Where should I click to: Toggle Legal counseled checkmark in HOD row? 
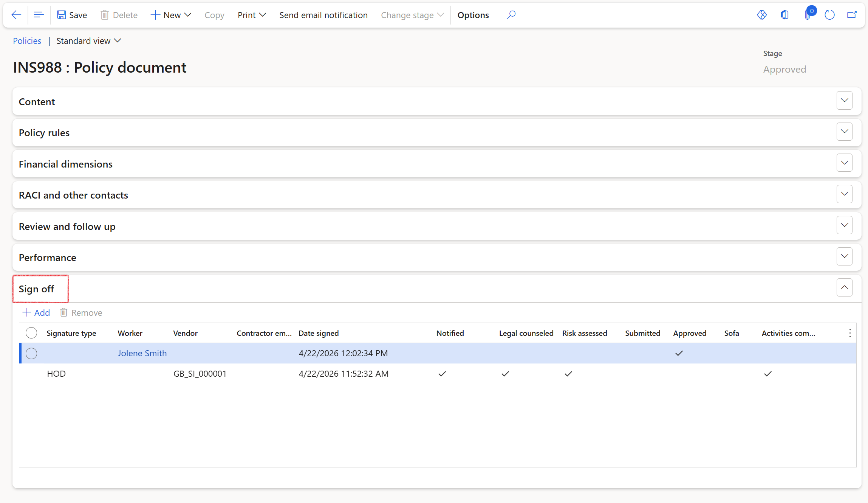(505, 374)
